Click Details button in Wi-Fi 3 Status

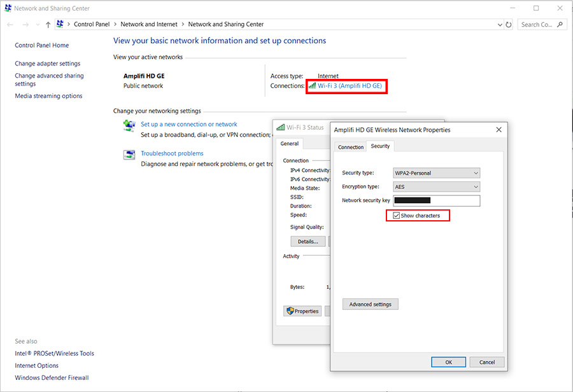tap(308, 241)
